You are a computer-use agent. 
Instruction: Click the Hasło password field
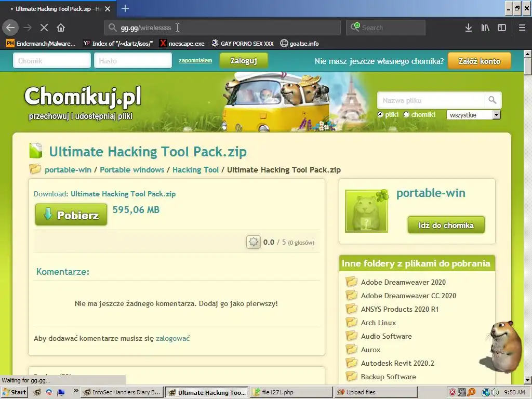pos(133,61)
